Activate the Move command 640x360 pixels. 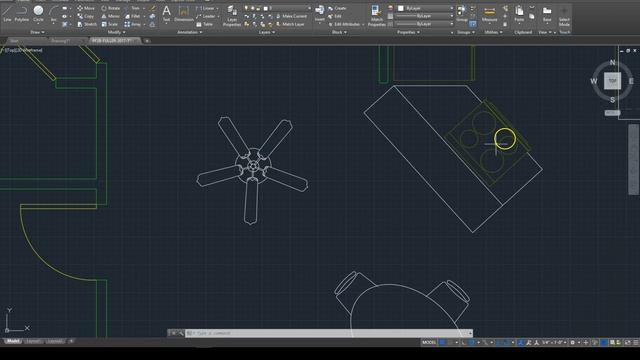pos(86,8)
